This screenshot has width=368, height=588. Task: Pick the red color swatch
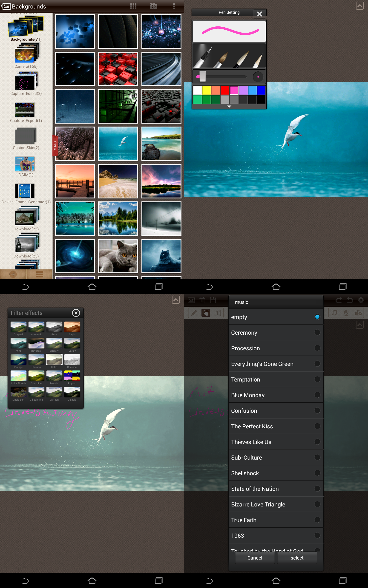click(x=225, y=90)
